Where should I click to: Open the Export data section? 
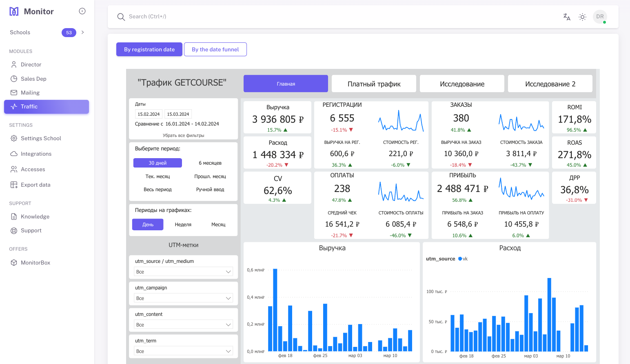pyautogui.click(x=35, y=185)
